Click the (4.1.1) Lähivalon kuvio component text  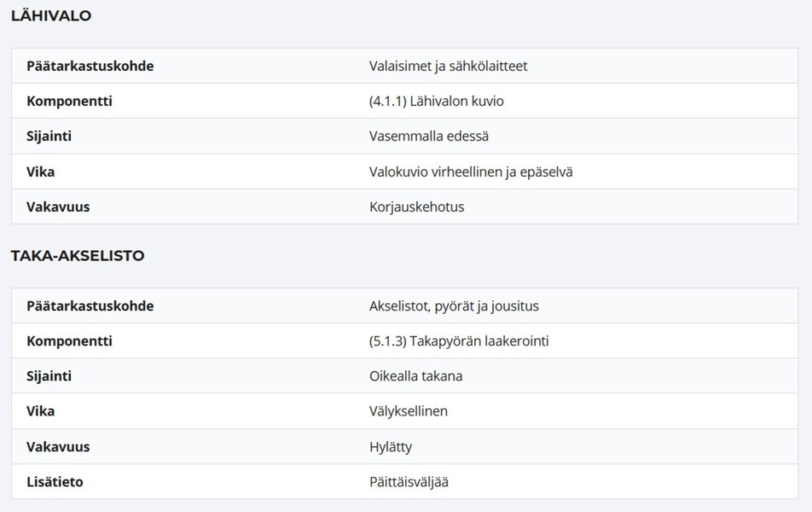click(436, 101)
